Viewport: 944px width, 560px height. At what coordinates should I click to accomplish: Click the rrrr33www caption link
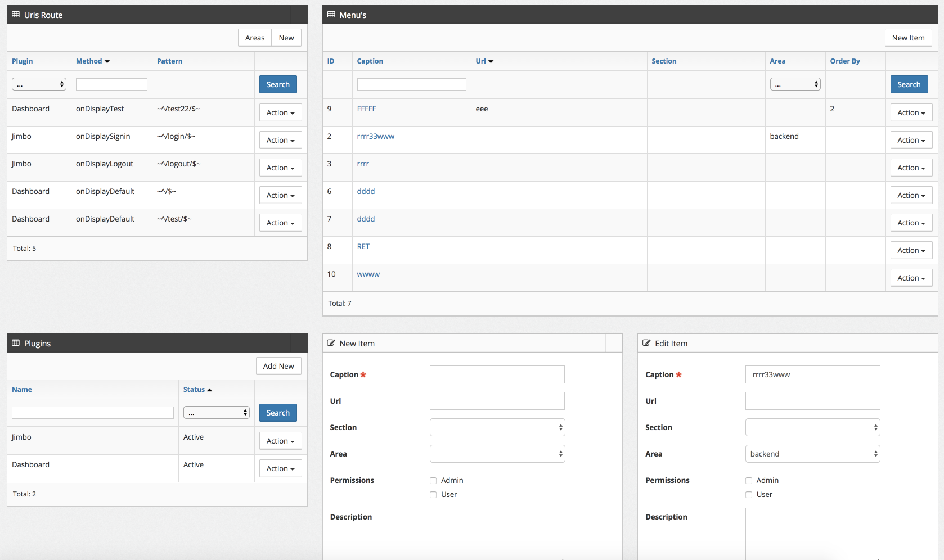tap(376, 136)
